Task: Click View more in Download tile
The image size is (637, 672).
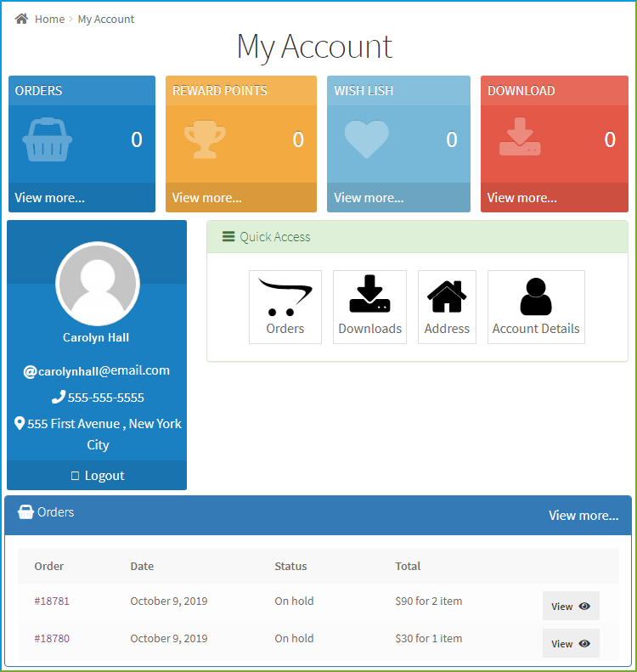Action: pyautogui.click(x=521, y=198)
